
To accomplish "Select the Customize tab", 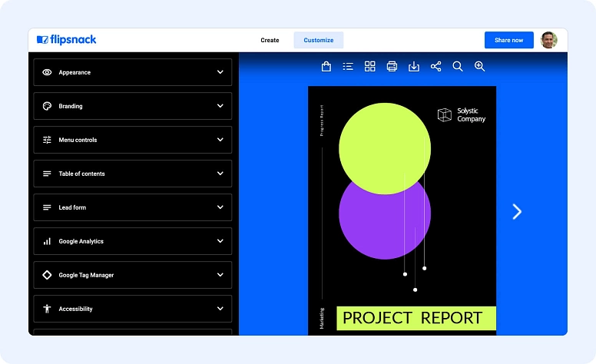I will (319, 40).
